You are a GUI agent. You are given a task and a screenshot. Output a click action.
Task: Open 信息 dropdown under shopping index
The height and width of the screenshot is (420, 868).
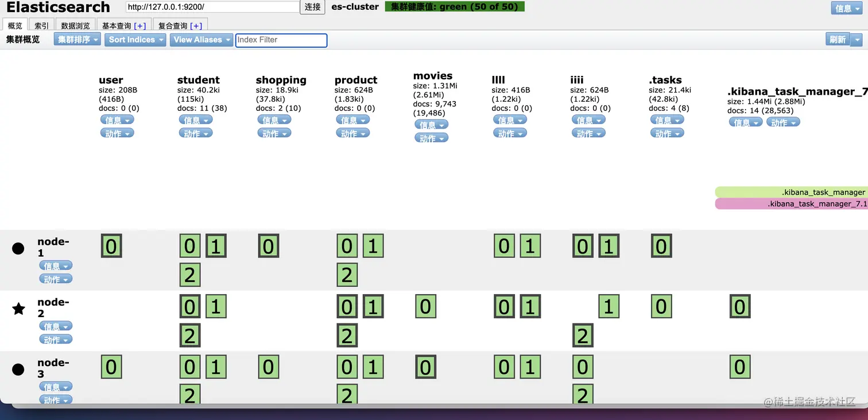pos(274,120)
